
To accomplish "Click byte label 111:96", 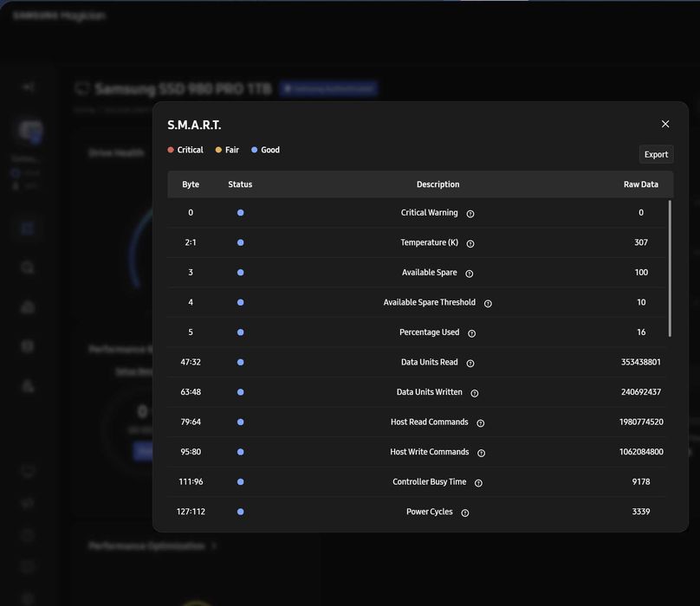I will [191, 482].
